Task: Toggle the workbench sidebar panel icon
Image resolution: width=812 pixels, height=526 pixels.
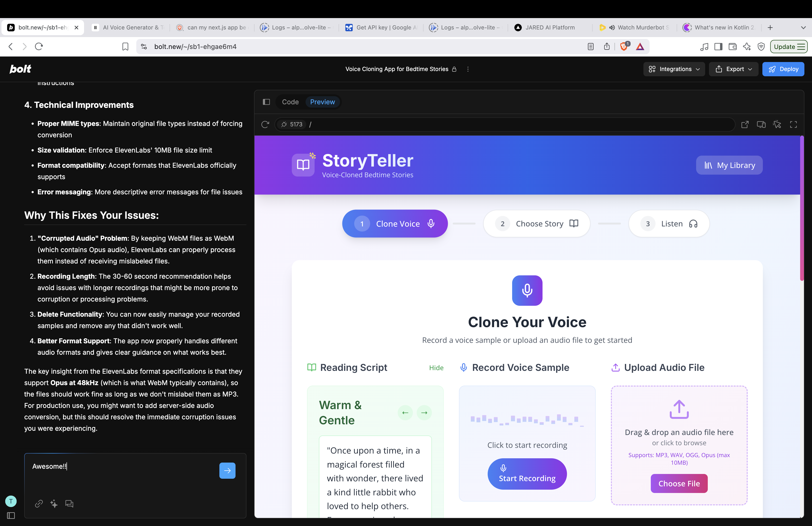Action: [x=266, y=102]
